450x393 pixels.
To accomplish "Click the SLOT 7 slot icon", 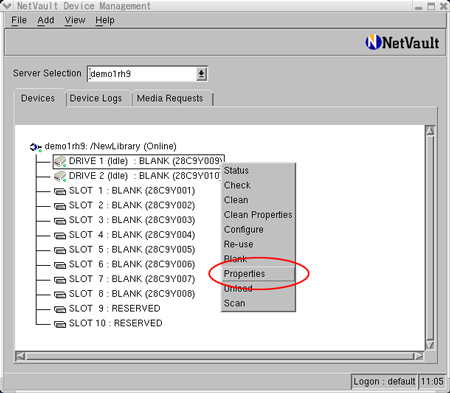I will pos(60,280).
